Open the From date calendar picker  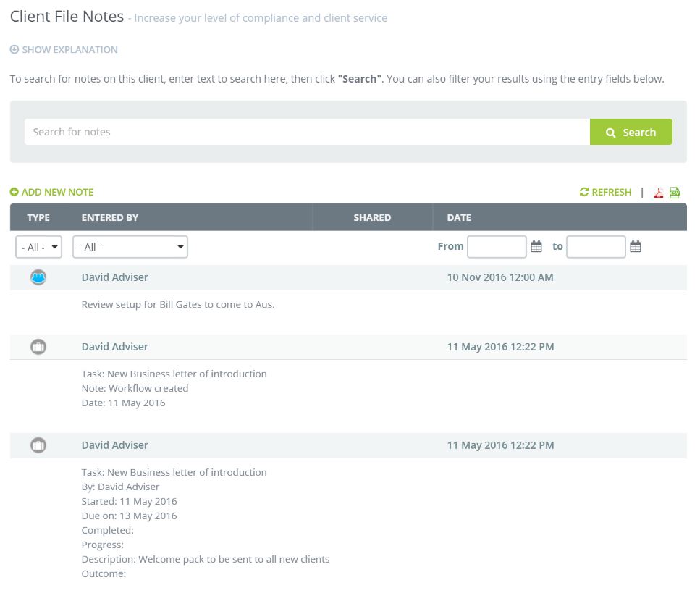pyautogui.click(x=536, y=247)
